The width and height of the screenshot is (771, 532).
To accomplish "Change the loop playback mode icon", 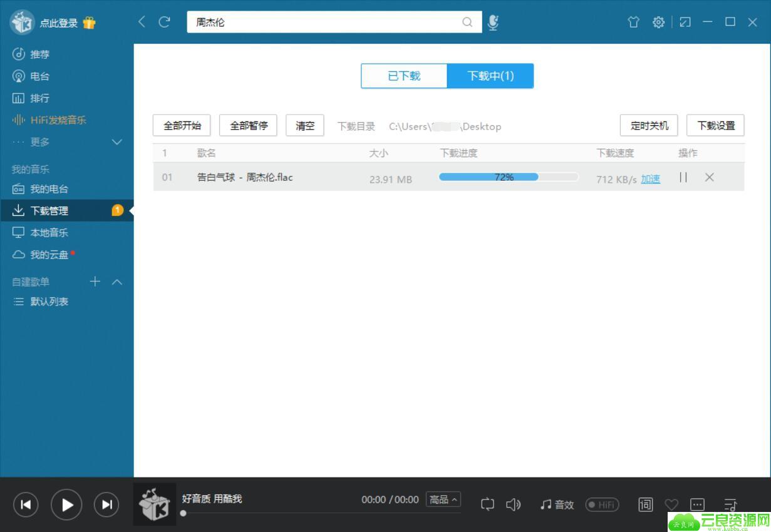I will (487, 504).
